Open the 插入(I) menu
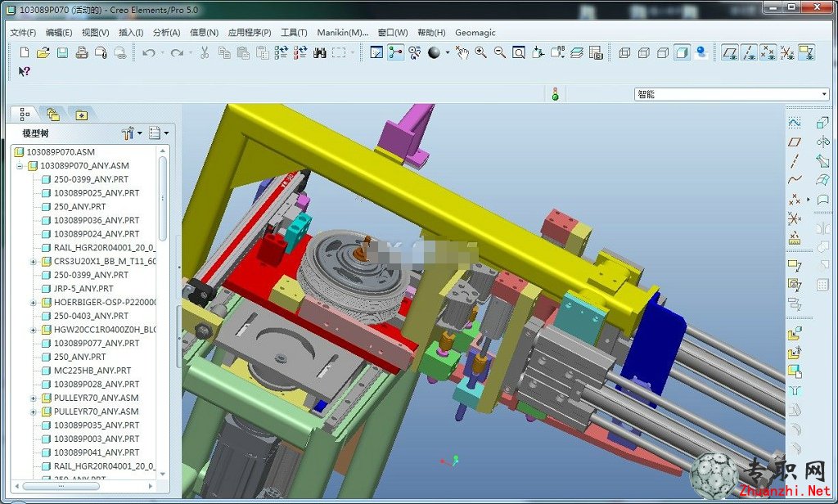Image resolution: width=838 pixels, height=504 pixels. pyautogui.click(x=131, y=33)
